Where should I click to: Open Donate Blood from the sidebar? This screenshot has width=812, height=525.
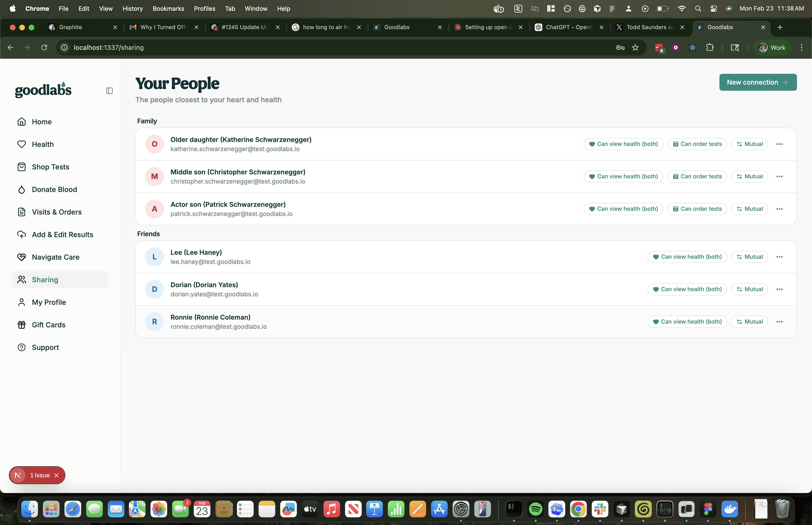[54, 190]
